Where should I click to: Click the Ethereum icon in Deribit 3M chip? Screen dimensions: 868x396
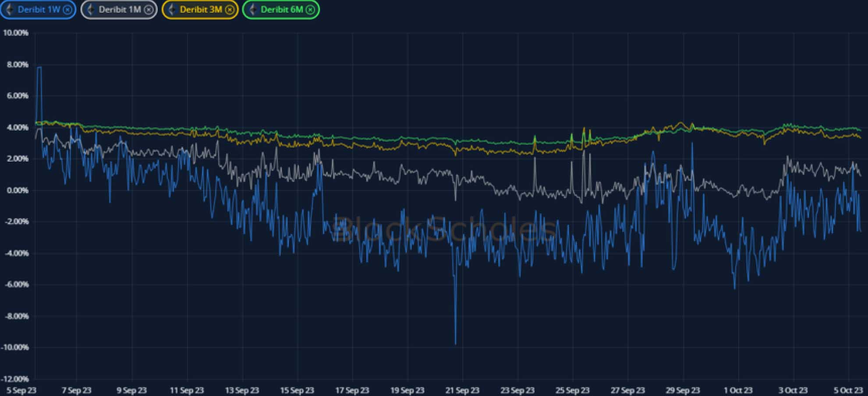(172, 10)
